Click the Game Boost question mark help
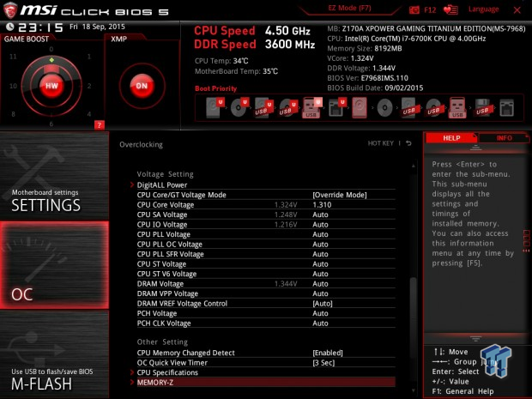532x399 pixels. [99, 125]
